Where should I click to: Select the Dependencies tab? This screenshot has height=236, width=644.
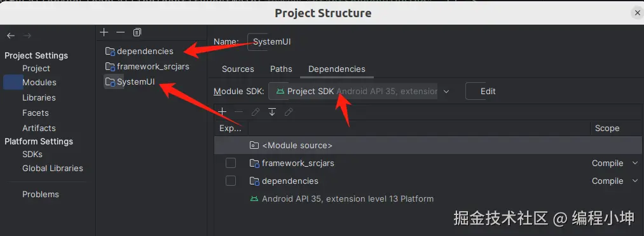[x=337, y=69]
